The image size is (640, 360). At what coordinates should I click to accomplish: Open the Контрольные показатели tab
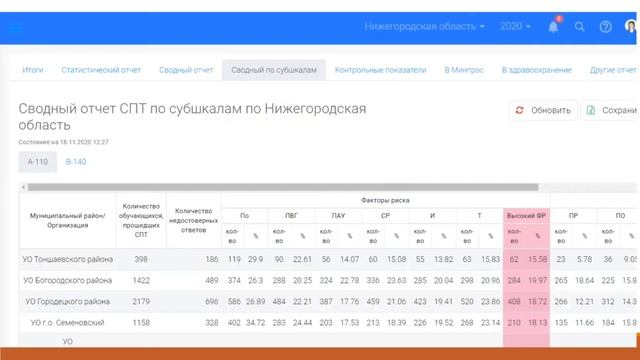380,70
